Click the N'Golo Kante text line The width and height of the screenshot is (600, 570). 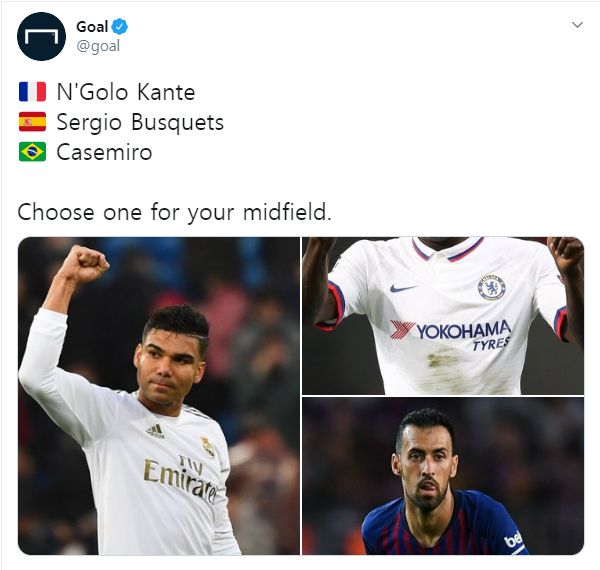pyautogui.click(x=126, y=92)
